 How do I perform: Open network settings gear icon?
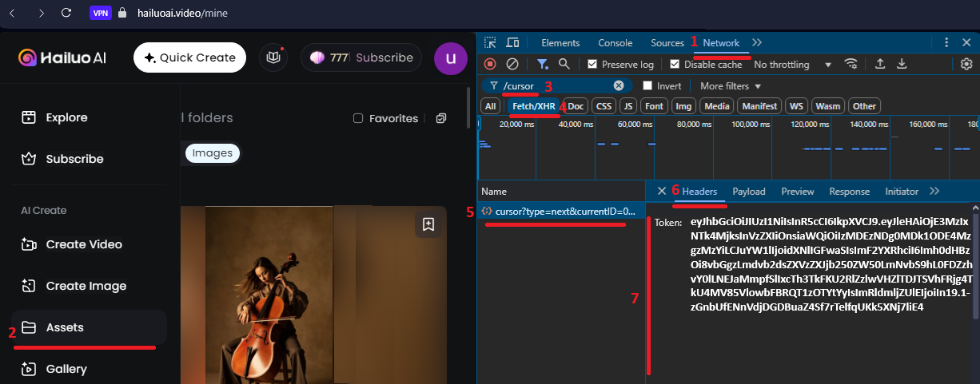coord(966,64)
